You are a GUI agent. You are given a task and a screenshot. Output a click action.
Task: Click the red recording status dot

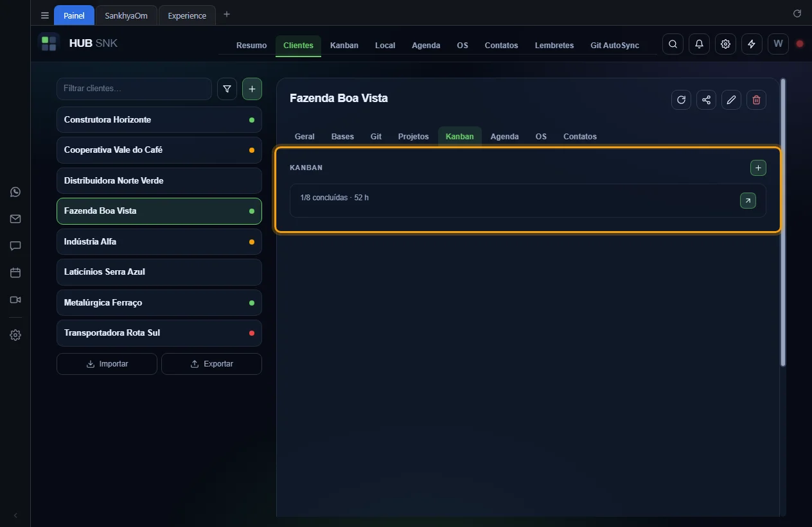[x=800, y=44]
